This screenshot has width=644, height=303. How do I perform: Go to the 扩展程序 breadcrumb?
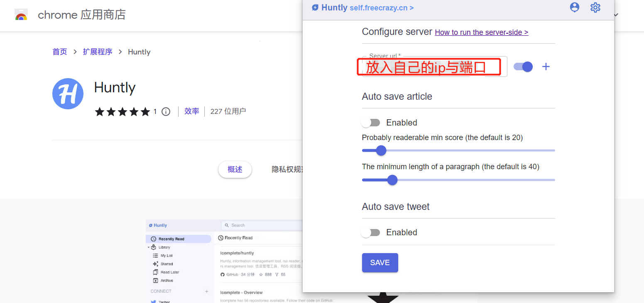[x=98, y=52]
